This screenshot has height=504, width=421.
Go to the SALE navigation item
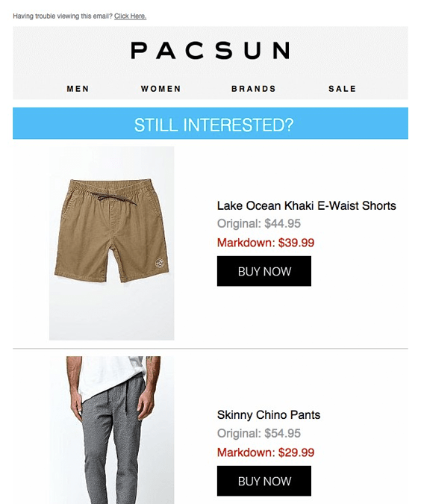tap(343, 89)
